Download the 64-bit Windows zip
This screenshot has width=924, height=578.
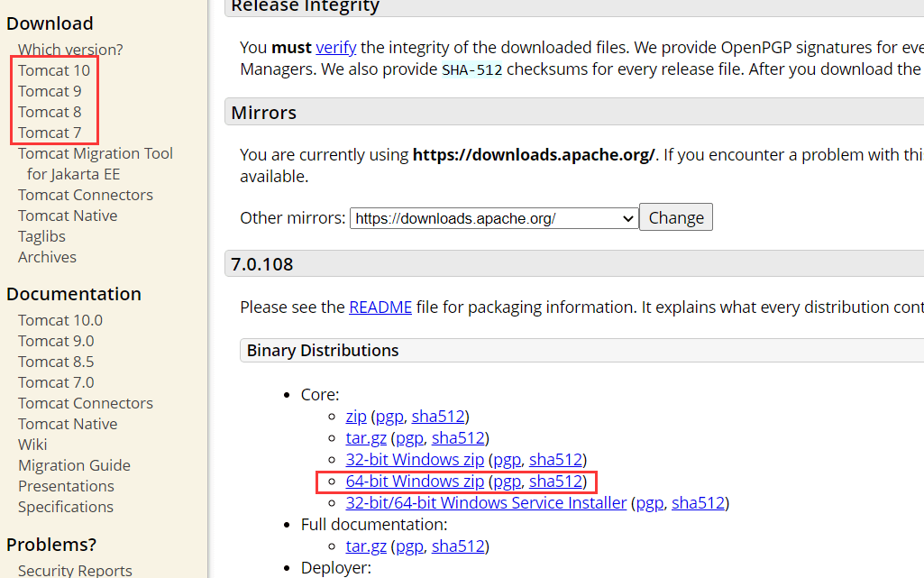point(415,482)
